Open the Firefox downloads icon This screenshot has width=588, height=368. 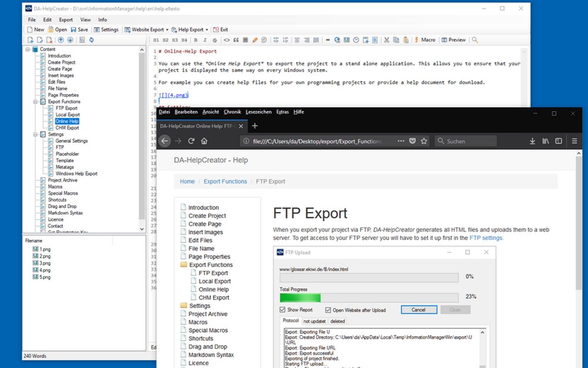click(x=532, y=141)
